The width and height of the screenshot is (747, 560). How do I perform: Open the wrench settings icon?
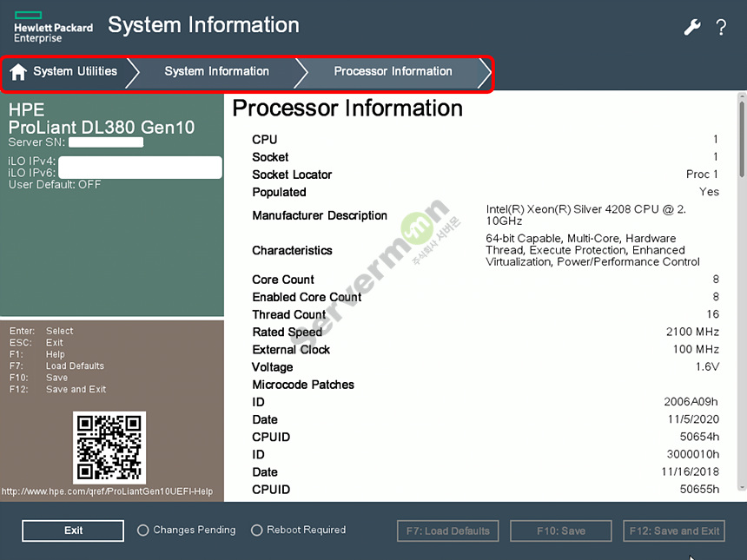pos(692,27)
